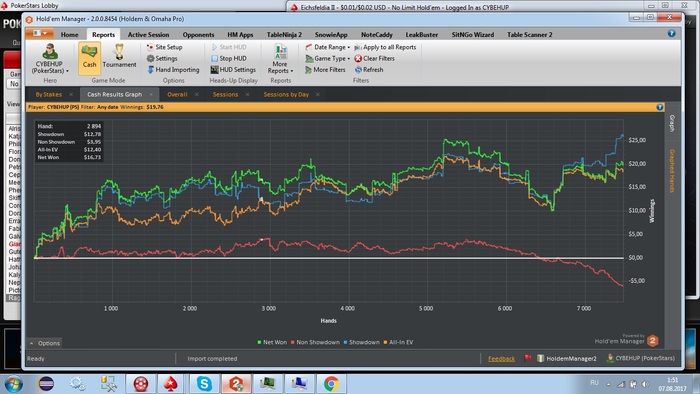700x394 pixels.
Task: Close the Overall report tab
Action: coord(196,95)
